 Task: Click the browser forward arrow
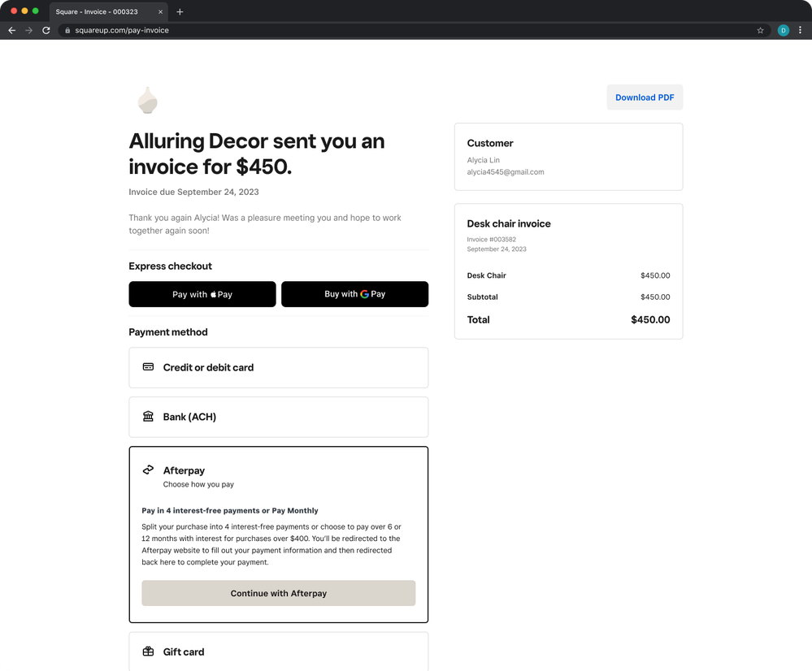click(x=29, y=30)
